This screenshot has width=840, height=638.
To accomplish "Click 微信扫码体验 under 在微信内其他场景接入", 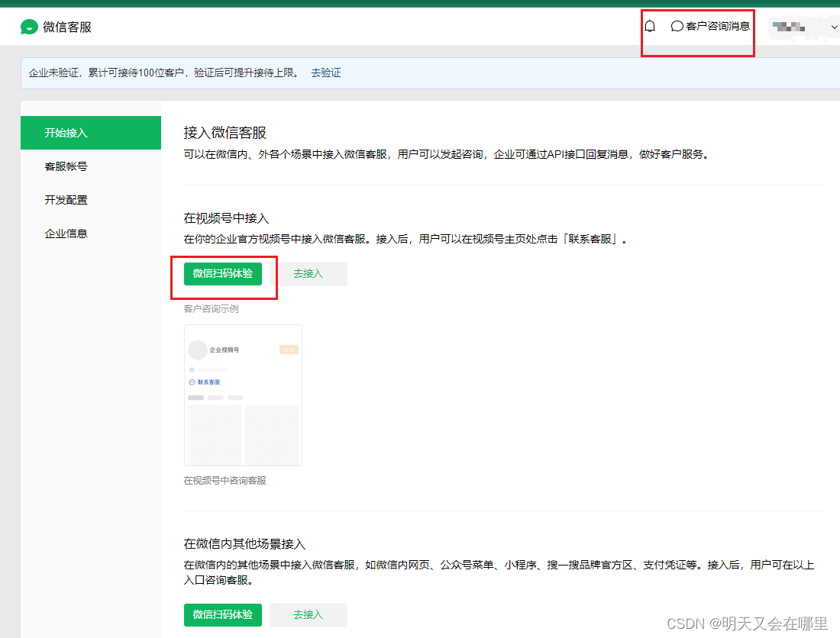I will pyautogui.click(x=223, y=614).
